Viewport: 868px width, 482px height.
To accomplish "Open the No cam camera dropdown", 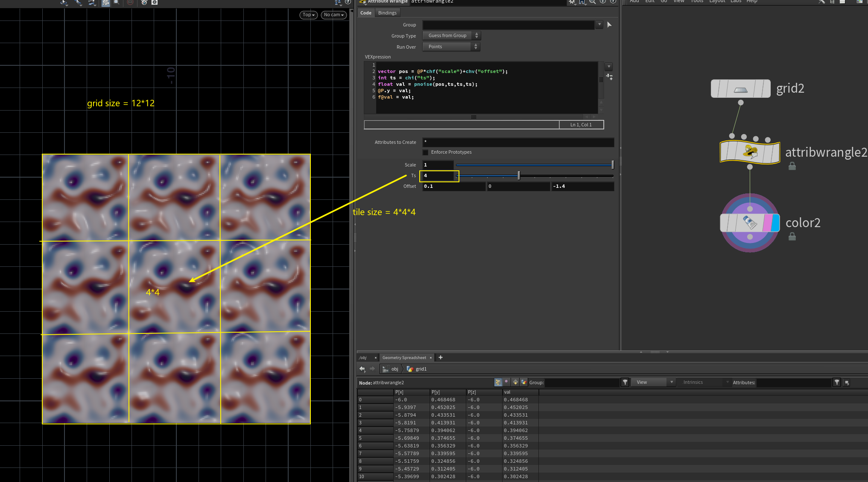I will click(333, 15).
